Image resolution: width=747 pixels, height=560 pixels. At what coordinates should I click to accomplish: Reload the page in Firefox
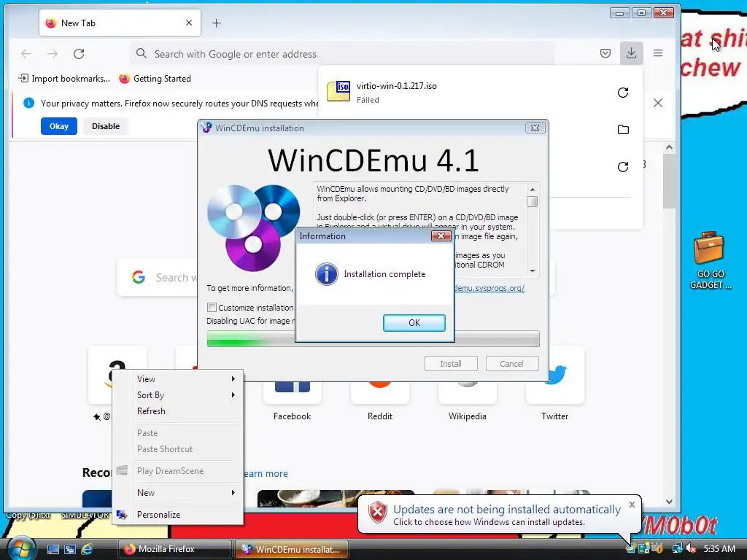point(79,54)
